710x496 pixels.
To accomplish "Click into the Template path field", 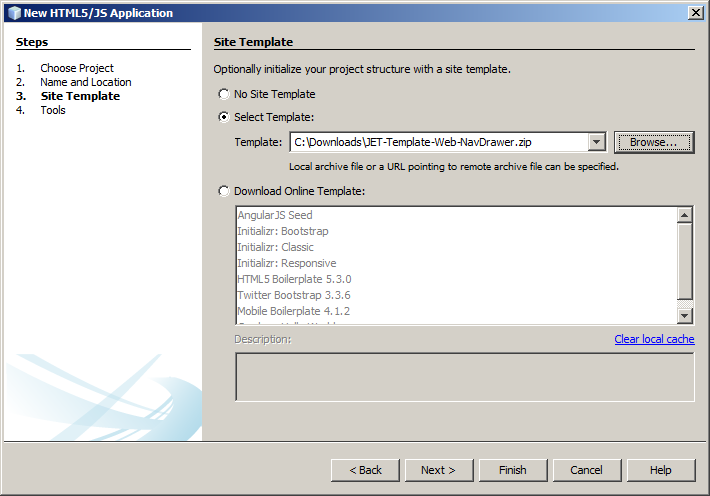I will point(439,142).
